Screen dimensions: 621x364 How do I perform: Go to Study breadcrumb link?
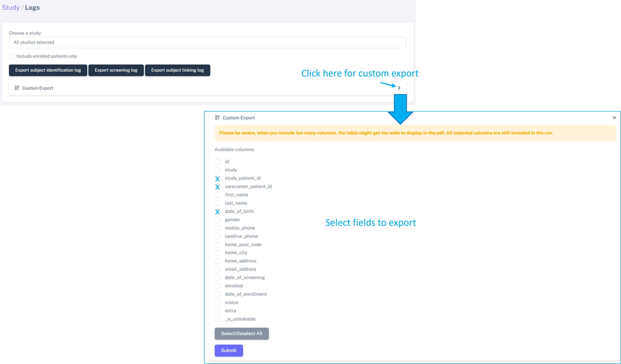(x=11, y=7)
